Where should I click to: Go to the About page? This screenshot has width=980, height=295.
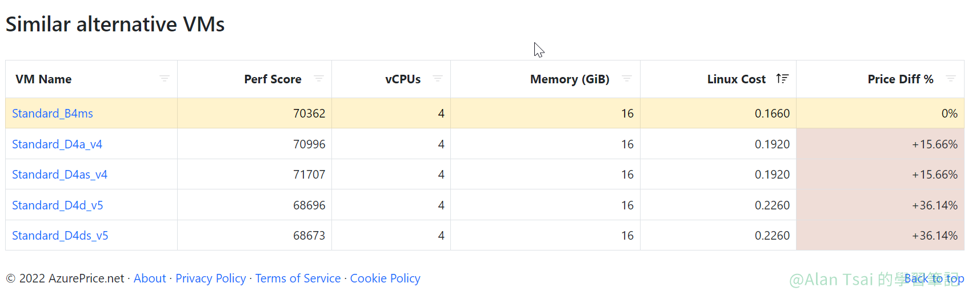point(150,278)
